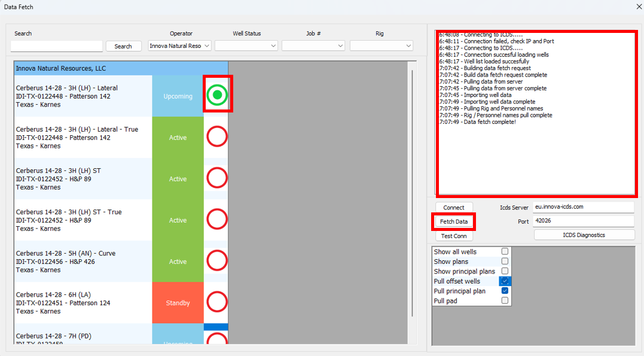Enable the Show all wells checkbox
The height and width of the screenshot is (356, 644).
[505, 252]
